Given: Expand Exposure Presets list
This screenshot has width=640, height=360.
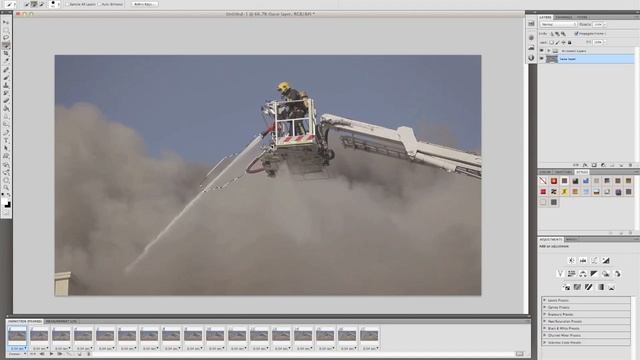Looking at the screenshot, I should tap(544, 314).
